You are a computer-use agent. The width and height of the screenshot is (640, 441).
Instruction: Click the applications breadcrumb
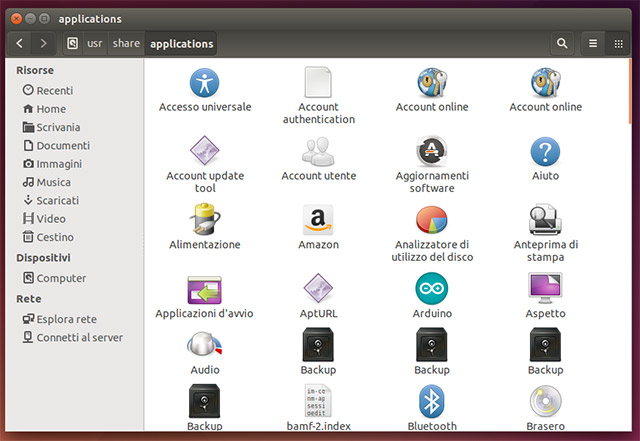(x=181, y=43)
